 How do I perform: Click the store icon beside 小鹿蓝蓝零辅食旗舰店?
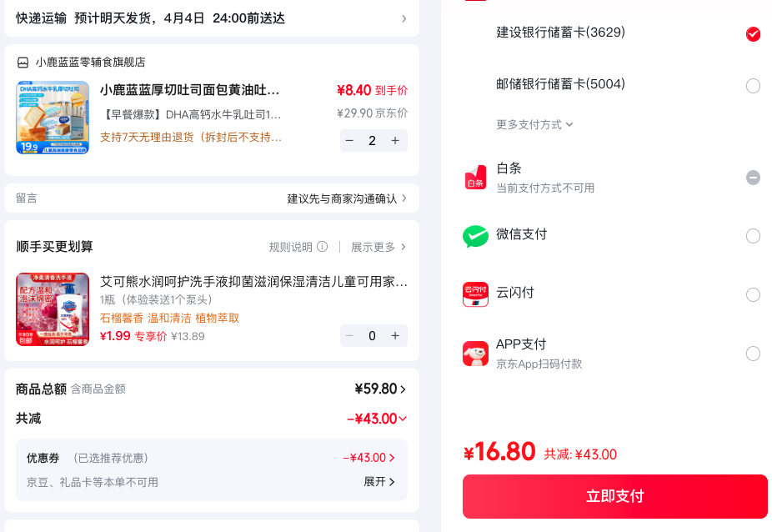pos(23,63)
